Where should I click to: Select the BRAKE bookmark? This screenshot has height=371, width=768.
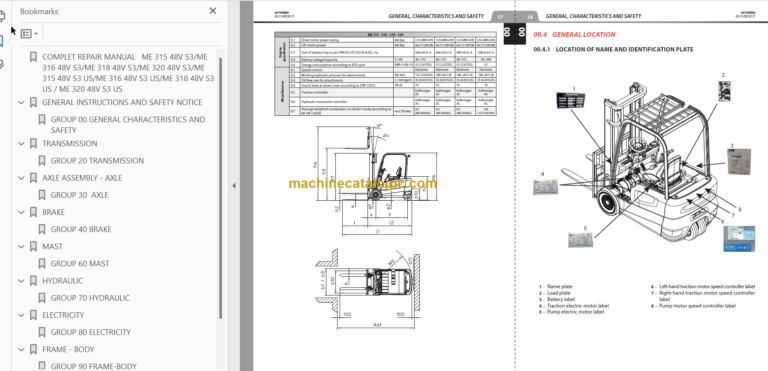[x=53, y=212]
